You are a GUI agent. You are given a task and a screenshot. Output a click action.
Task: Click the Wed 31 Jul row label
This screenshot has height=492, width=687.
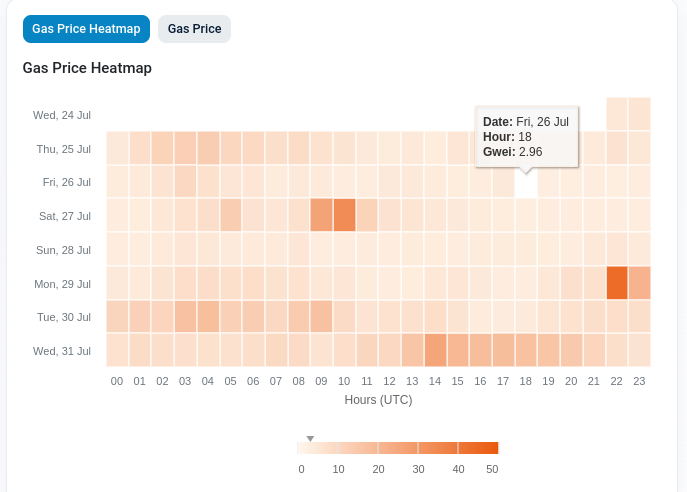pos(62,351)
